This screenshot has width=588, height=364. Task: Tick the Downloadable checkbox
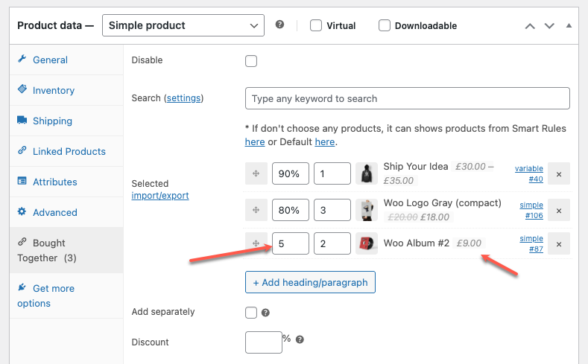(x=385, y=25)
